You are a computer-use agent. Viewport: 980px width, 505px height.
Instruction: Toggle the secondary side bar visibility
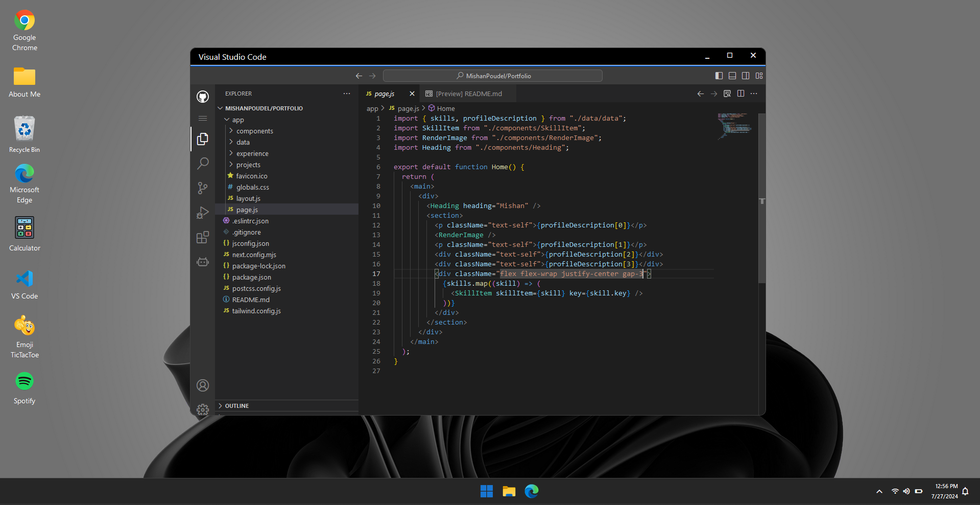click(x=746, y=76)
